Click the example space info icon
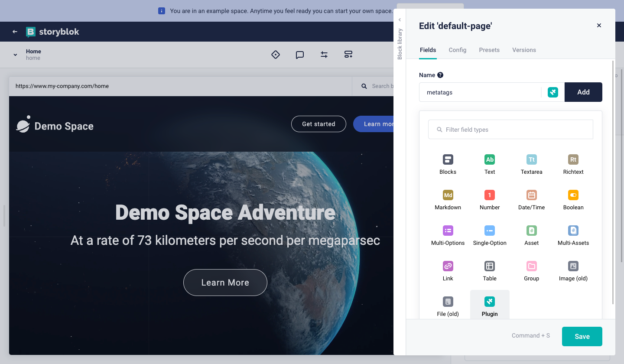The image size is (624, 364). click(x=161, y=11)
